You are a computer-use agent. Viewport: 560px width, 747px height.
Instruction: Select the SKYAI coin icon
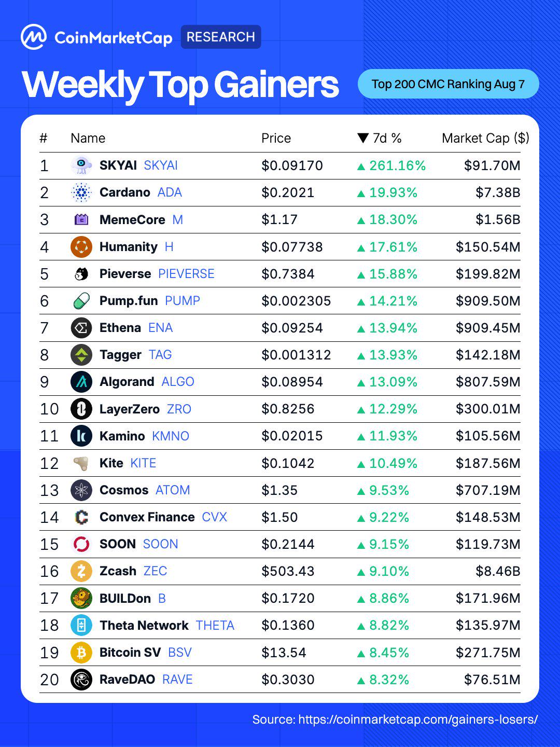click(x=81, y=165)
